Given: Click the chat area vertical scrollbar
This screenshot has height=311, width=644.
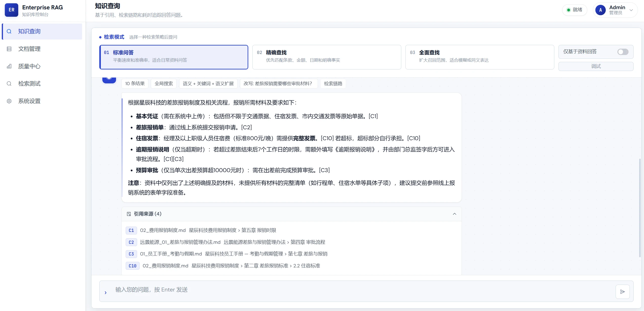Looking at the screenshot, I should tap(640, 208).
